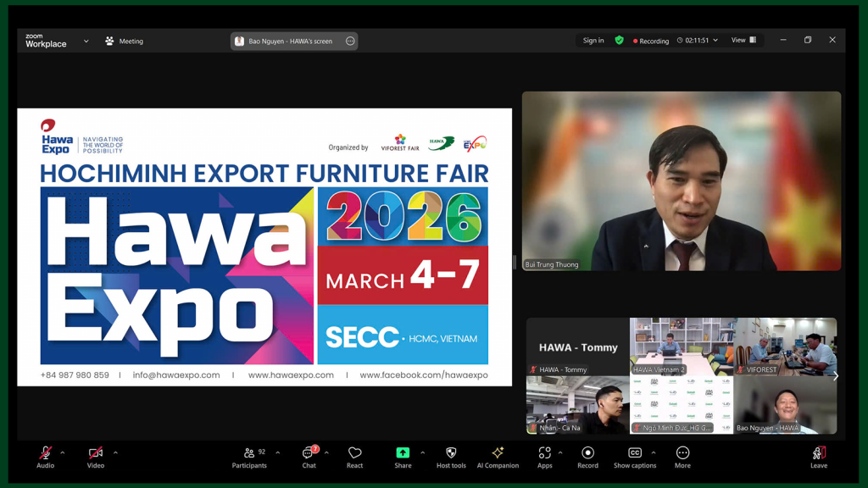This screenshot has width=868, height=488.
Task: Leave the meeting
Action: pyautogui.click(x=819, y=457)
